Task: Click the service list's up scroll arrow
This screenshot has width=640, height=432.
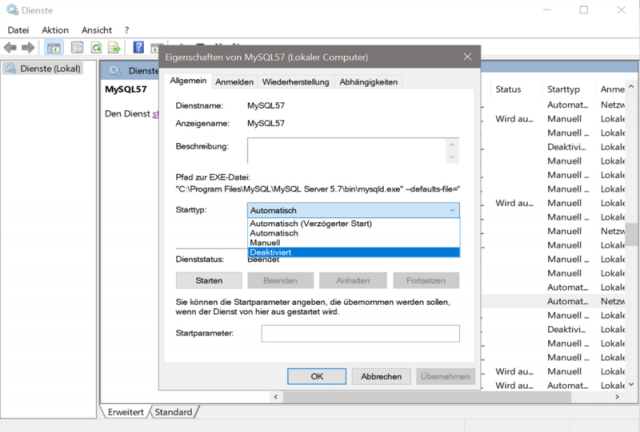Action: coord(631,87)
